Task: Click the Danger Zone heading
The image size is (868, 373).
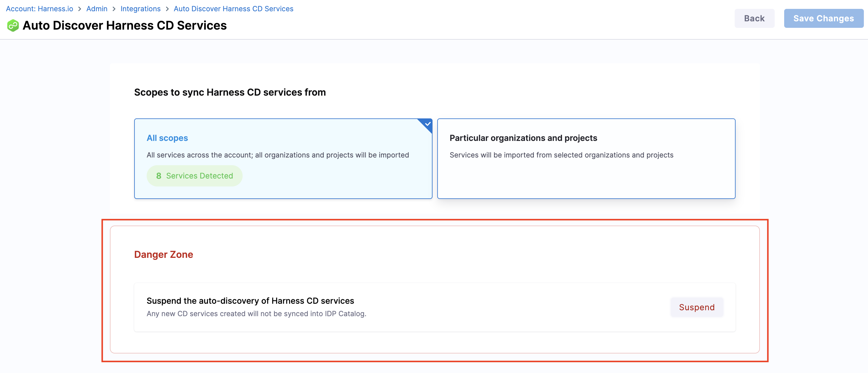Action: point(164,255)
